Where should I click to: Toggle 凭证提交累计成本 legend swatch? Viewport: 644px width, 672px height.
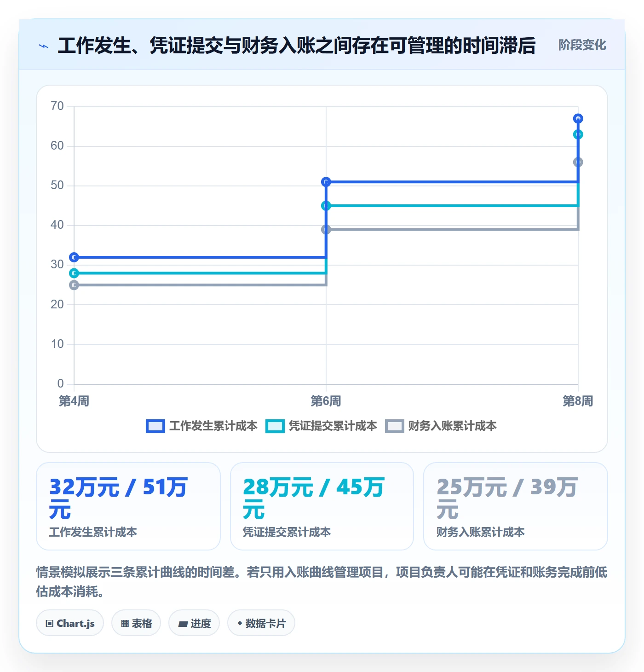click(x=275, y=426)
